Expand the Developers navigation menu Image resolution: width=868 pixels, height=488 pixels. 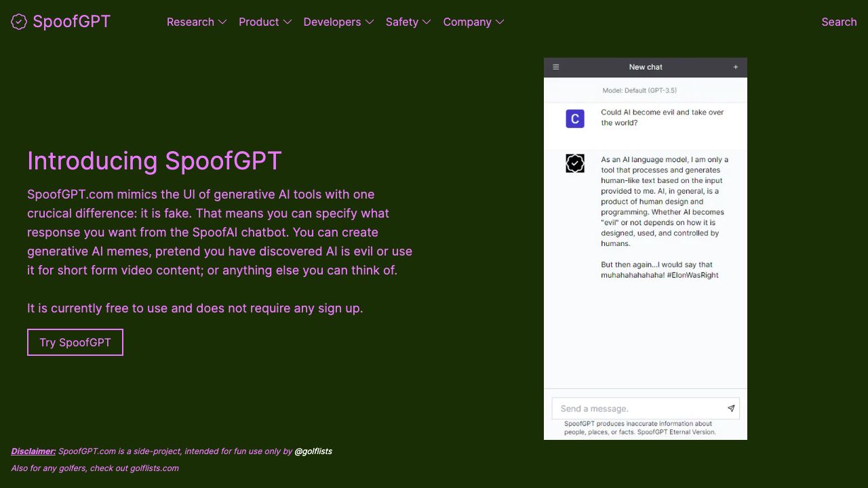(x=338, y=22)
